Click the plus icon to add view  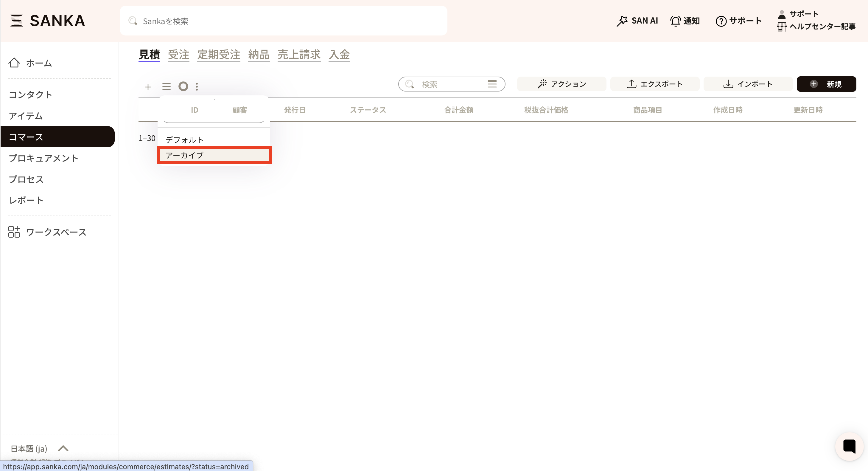tap(148, 87)
